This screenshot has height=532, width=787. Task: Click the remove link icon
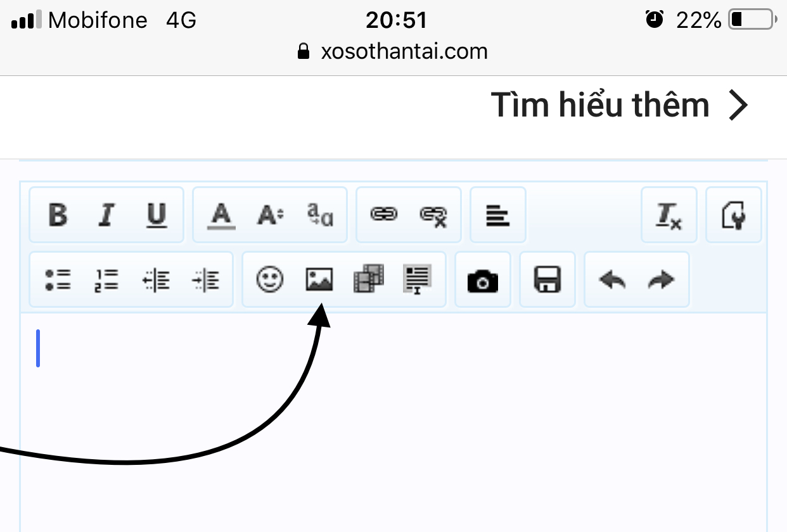pyautogui.click(x=433, y=215)
